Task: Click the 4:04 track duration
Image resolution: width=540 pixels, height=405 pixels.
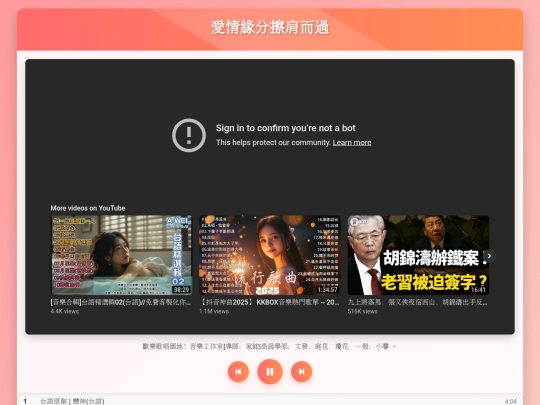Action: click(x=510, y=401)
